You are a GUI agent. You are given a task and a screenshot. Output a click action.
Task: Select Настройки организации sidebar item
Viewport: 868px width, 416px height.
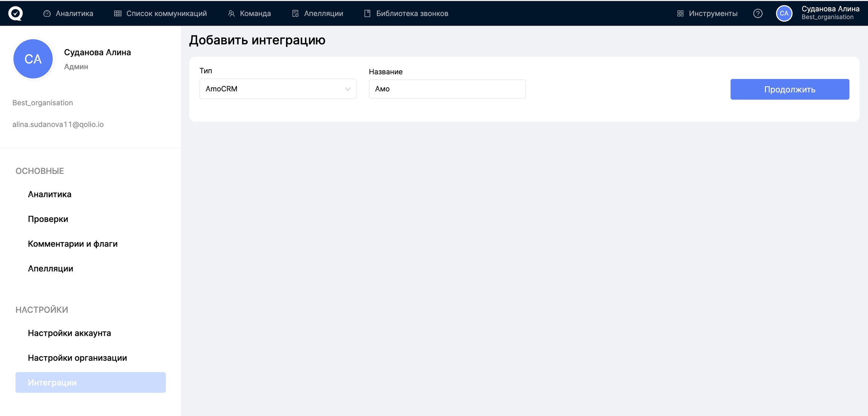(x=77, y=358)
